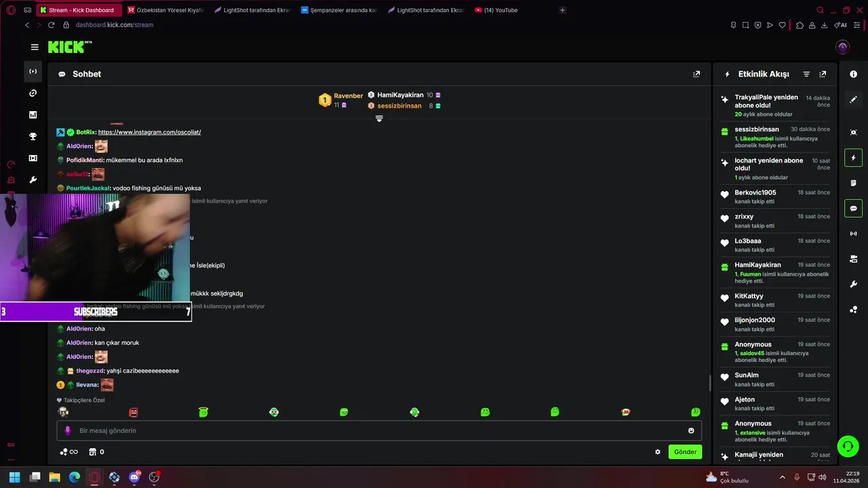This screenshot has height=488, width=868.
Task: Click the broadcast signal icon in right toolbar
Action: tap(854, 234)
